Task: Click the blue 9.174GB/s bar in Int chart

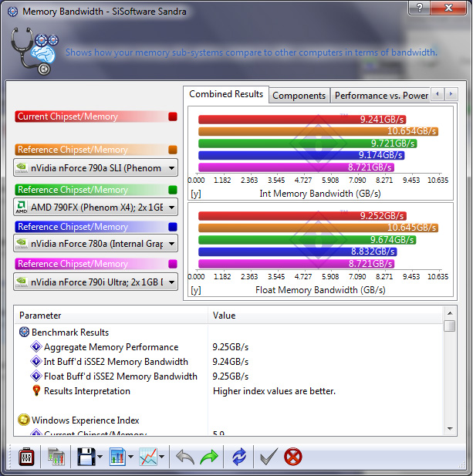Action: tap(301, 155)
